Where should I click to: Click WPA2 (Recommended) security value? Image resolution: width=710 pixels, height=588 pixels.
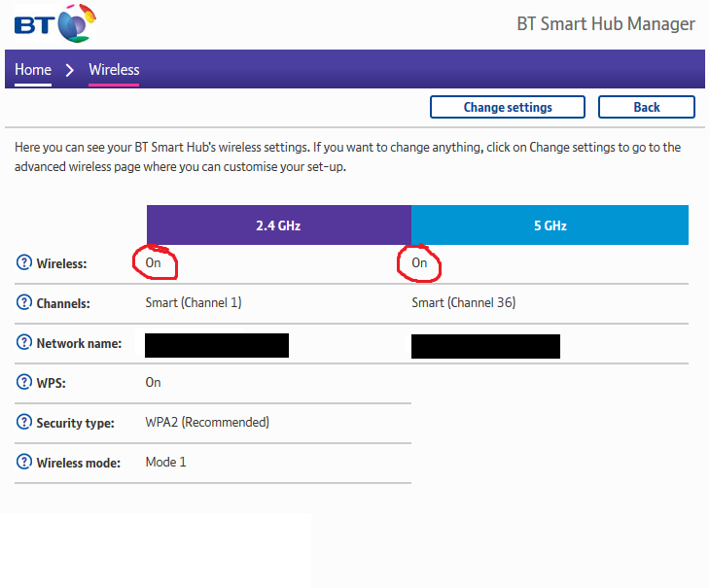[207, 422]
